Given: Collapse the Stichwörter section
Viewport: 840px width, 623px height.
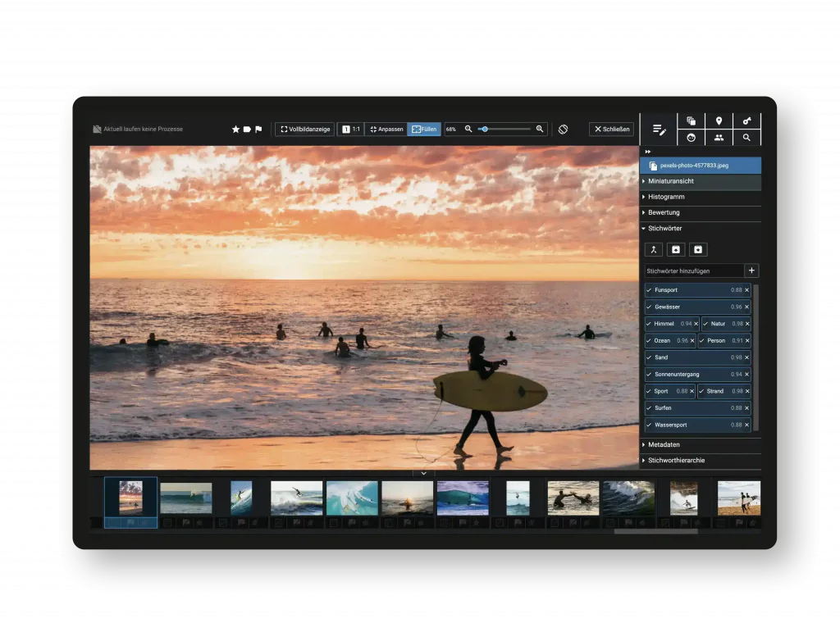Looking at the screenshot, I should point(664,229).
